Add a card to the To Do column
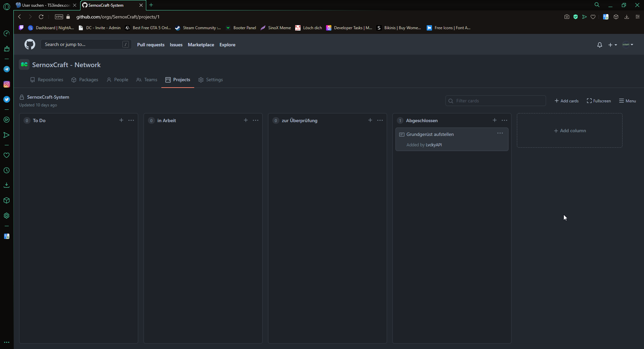 click(x=121, y=120)
